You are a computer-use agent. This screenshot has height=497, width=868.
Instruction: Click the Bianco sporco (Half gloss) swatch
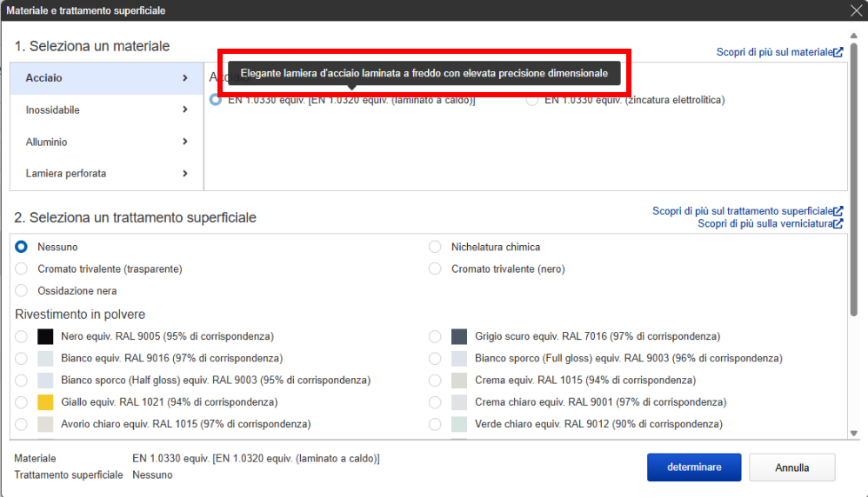pos(45,381)
